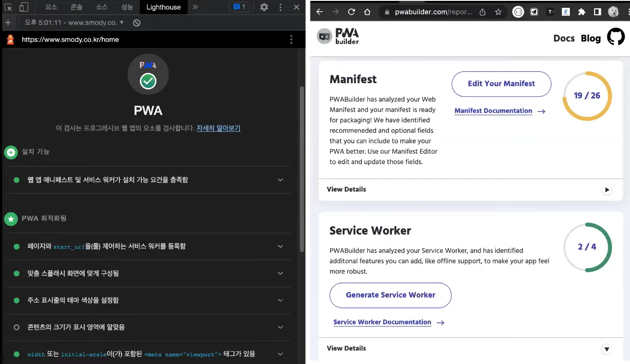Click the https://www.smody.co.kr/home report URL

coord(70,40)
